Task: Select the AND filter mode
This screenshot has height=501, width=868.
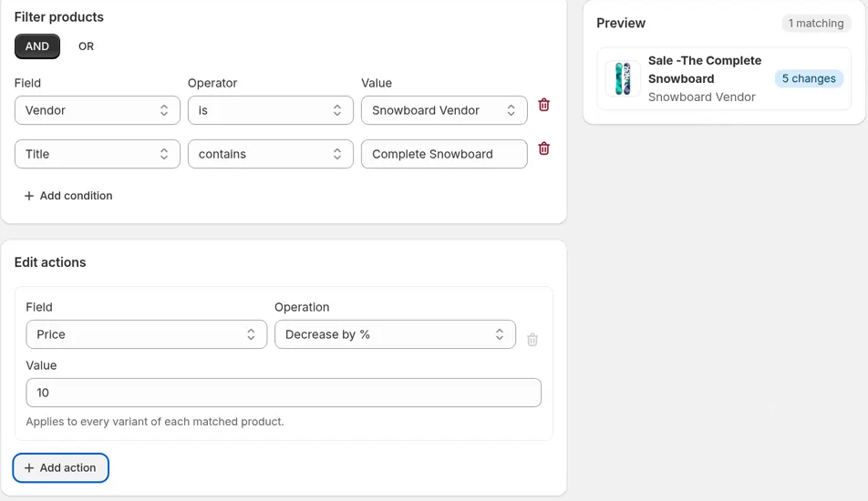Action: (x=37, y=46)
